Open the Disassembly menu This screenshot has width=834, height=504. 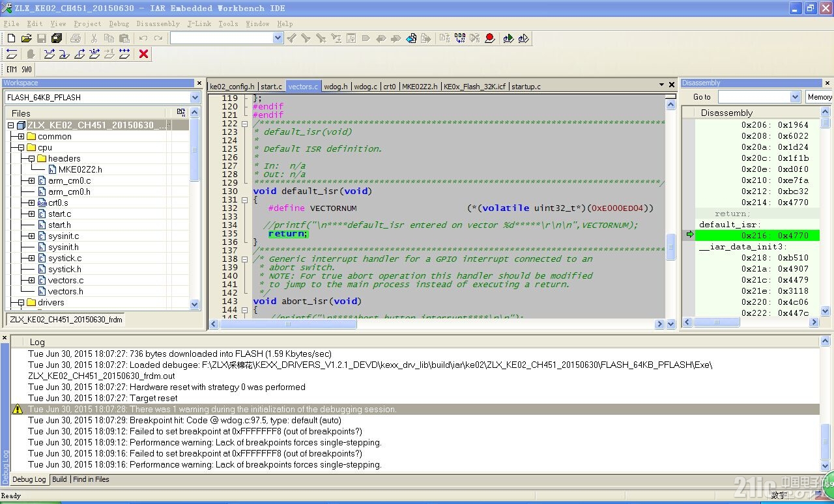(x=158, y=23)
